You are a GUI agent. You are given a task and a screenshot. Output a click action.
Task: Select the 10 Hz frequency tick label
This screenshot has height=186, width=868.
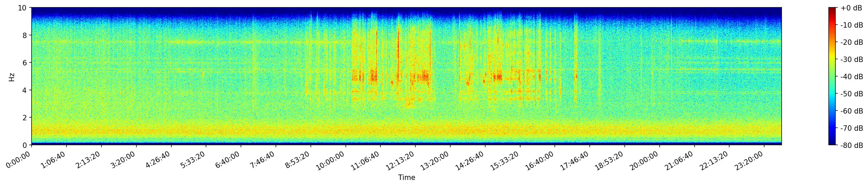click(x=22, y=8)
